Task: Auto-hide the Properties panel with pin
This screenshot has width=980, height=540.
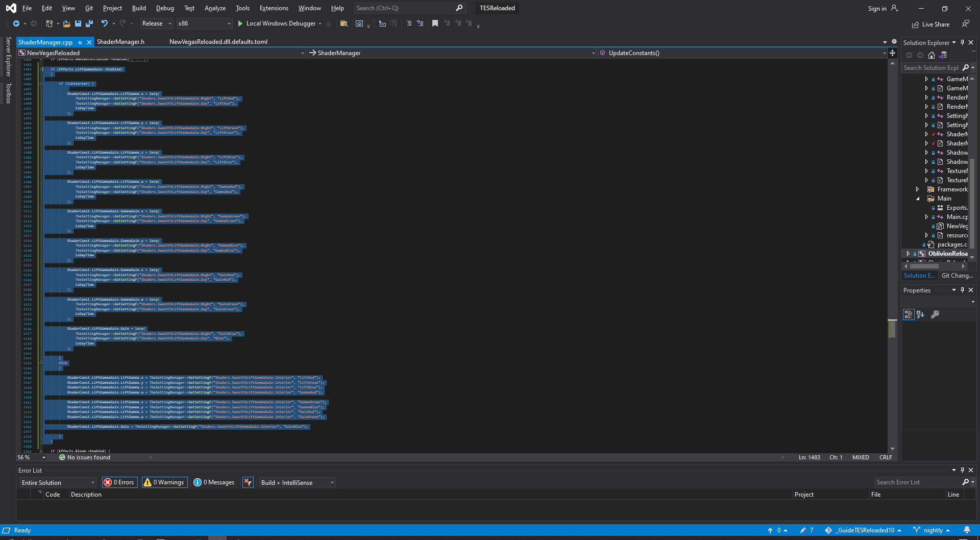Action: [963, 290]
